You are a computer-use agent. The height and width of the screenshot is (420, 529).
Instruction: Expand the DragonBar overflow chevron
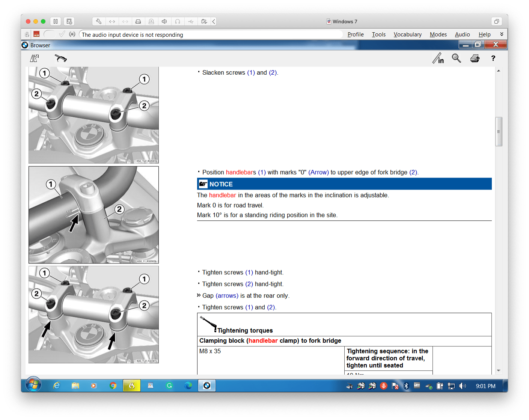[502, 34]
